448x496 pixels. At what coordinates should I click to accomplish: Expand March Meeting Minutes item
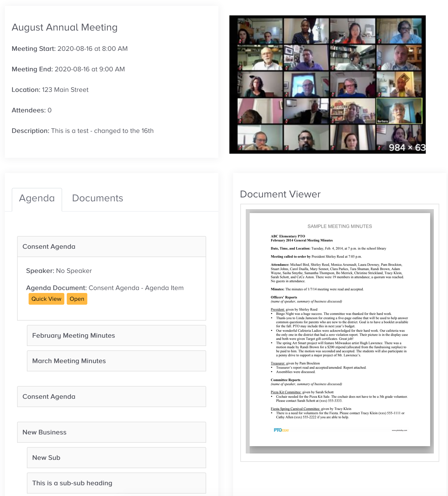[x=116, y=361]
